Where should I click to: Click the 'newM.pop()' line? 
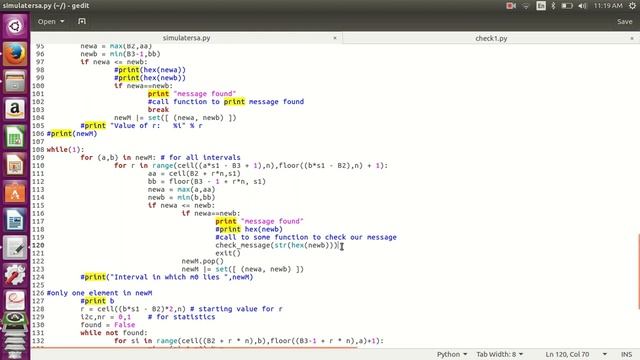(x=202, y=261)
